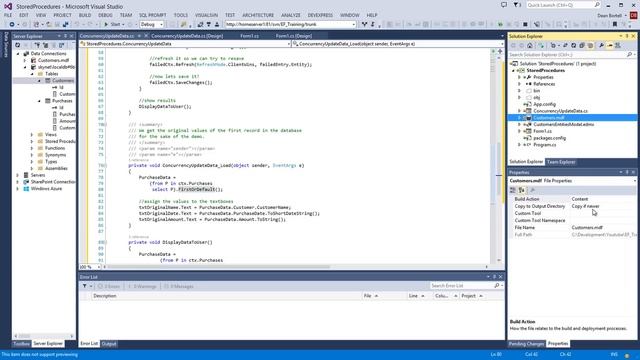Expand the References node in Solution Explorer
Image resolution: width=640 pixels, height=360 pixels.
click(520, 84)
